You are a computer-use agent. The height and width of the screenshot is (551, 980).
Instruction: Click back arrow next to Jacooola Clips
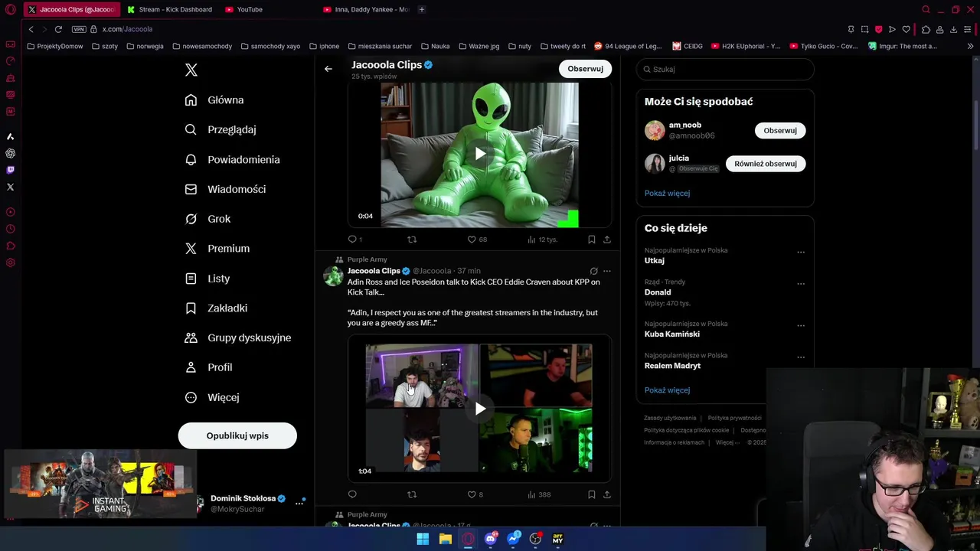click(x=328, y=69)
